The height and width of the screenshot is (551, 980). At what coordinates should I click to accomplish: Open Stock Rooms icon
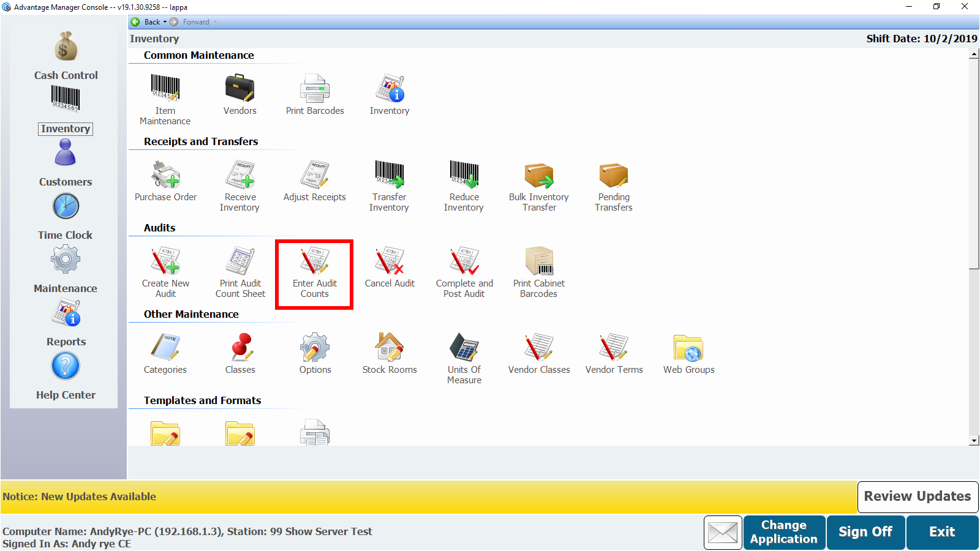[x=390, y=348]
